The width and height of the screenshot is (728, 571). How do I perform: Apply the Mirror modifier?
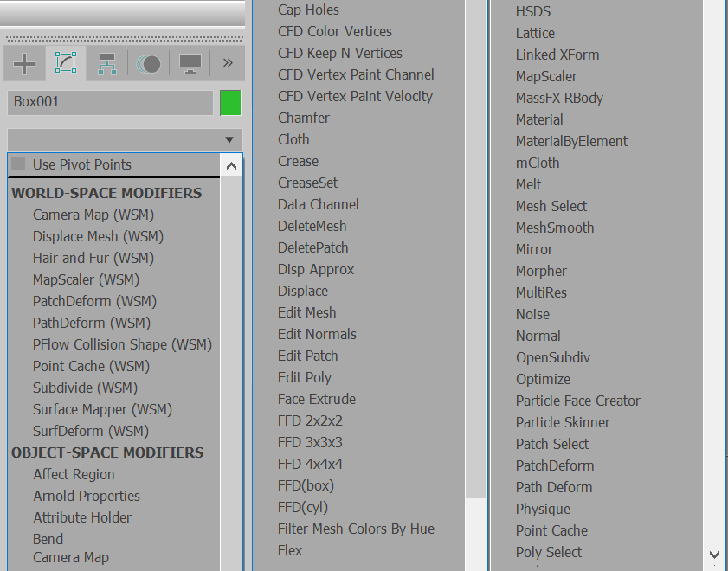[x=534, y=249]
